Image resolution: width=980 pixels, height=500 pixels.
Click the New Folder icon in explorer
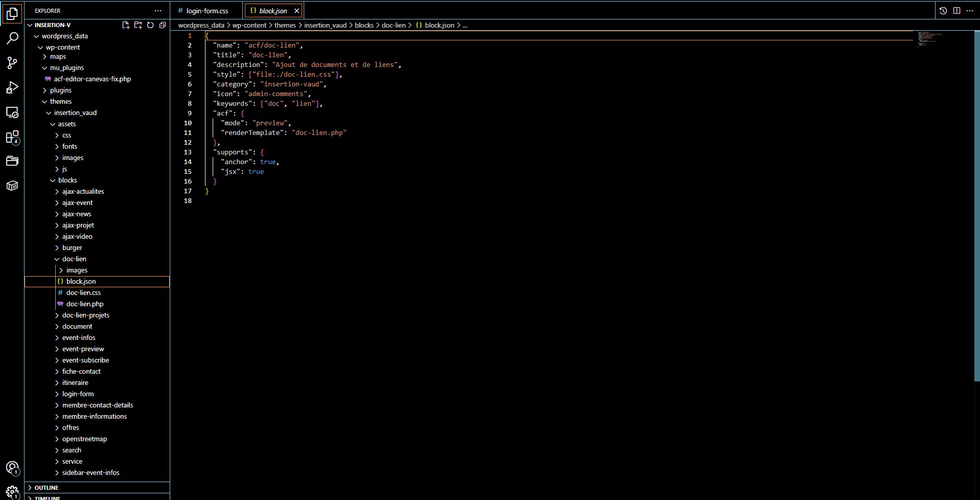pyautogui.click(x=138, y=25)
